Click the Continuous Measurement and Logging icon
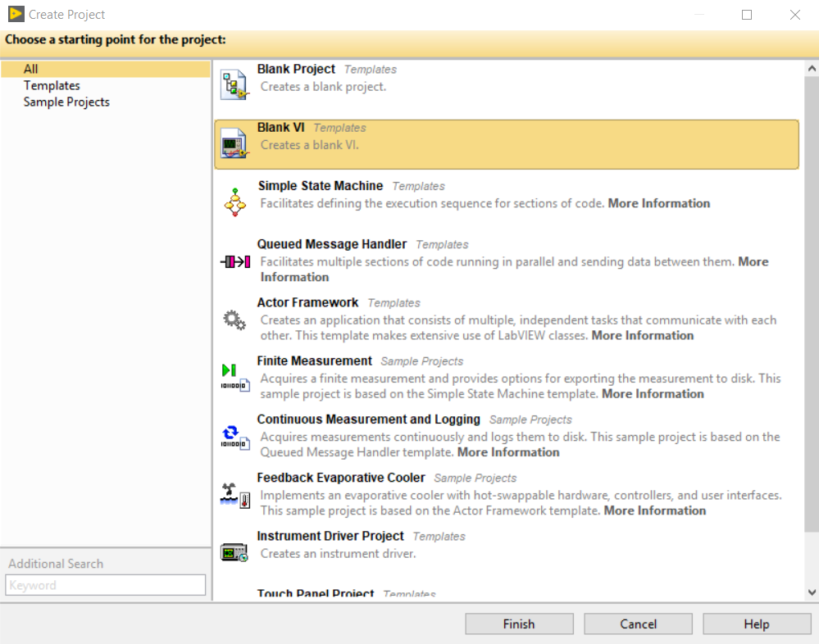Image resolution: width=819 pixels, height=644 pixels. coord(235,437)
